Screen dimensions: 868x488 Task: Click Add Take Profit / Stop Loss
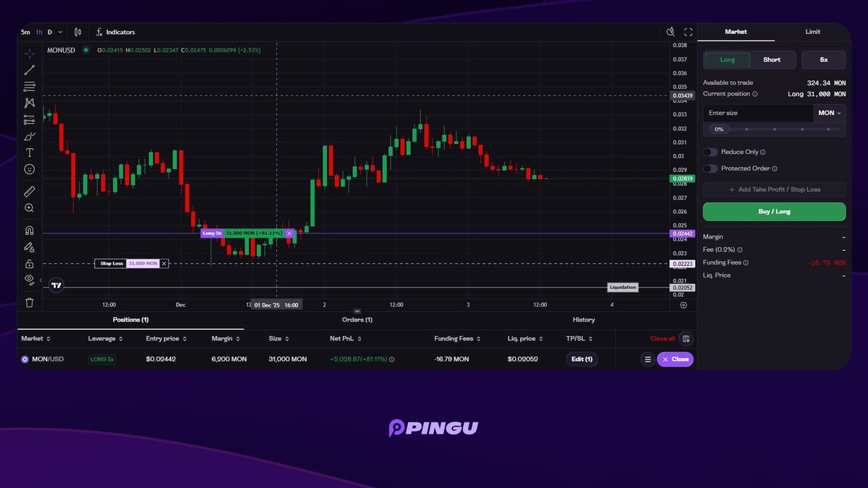pos(774,189)
